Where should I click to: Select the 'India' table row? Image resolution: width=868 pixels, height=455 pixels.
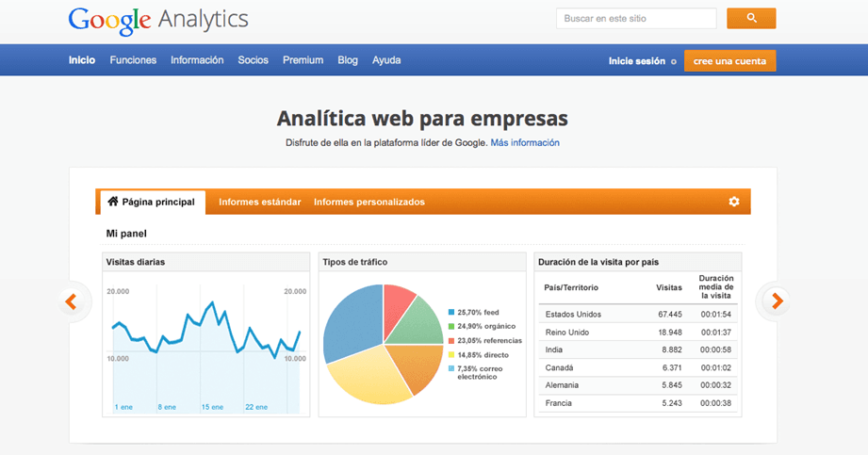pos(638,349)
